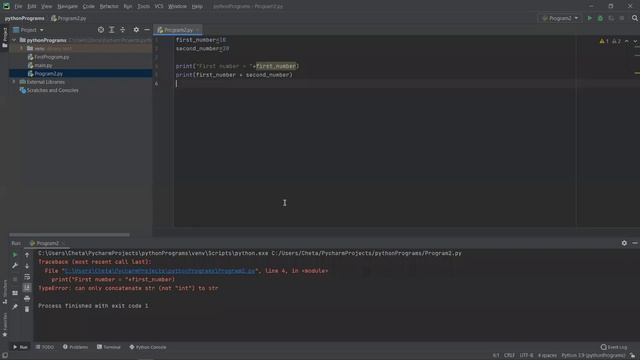Jump to previous highlighted error arrow
The width and height of the screenshot is (640, 360).
pos(627,41)
